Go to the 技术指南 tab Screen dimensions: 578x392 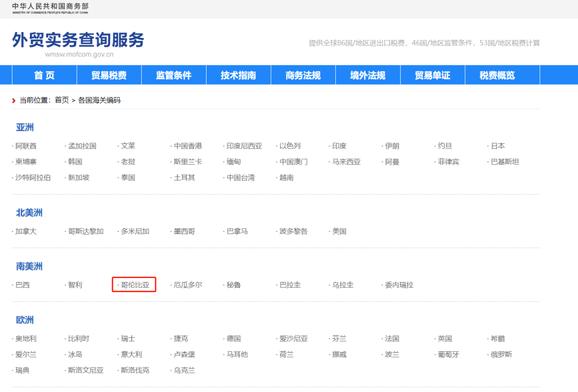pyautogui.click(x=239, y=75)
